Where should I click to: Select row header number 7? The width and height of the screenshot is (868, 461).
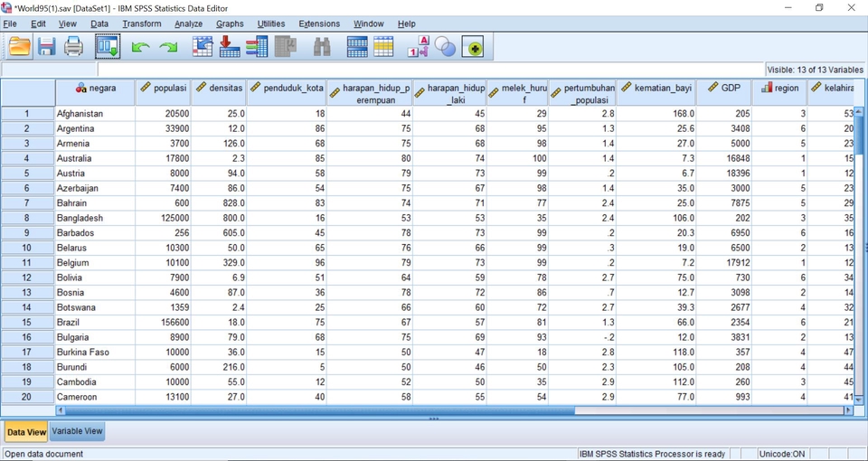click(27, 203)
